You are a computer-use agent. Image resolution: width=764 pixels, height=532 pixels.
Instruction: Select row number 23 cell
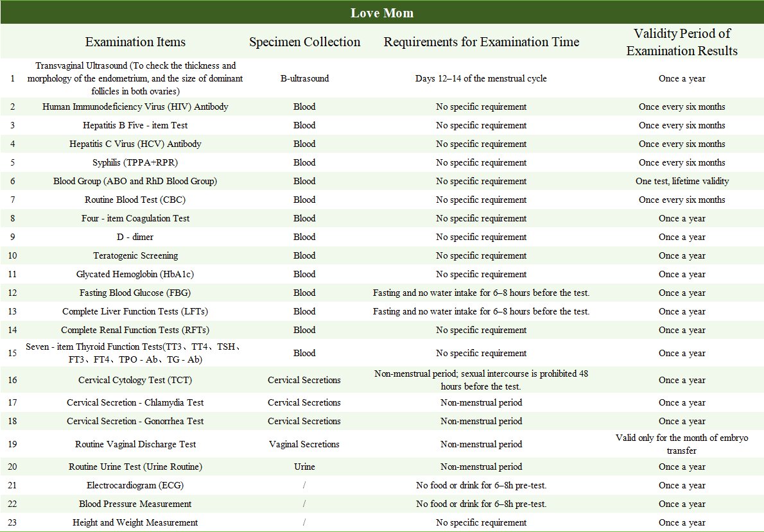tap(12, 522)
